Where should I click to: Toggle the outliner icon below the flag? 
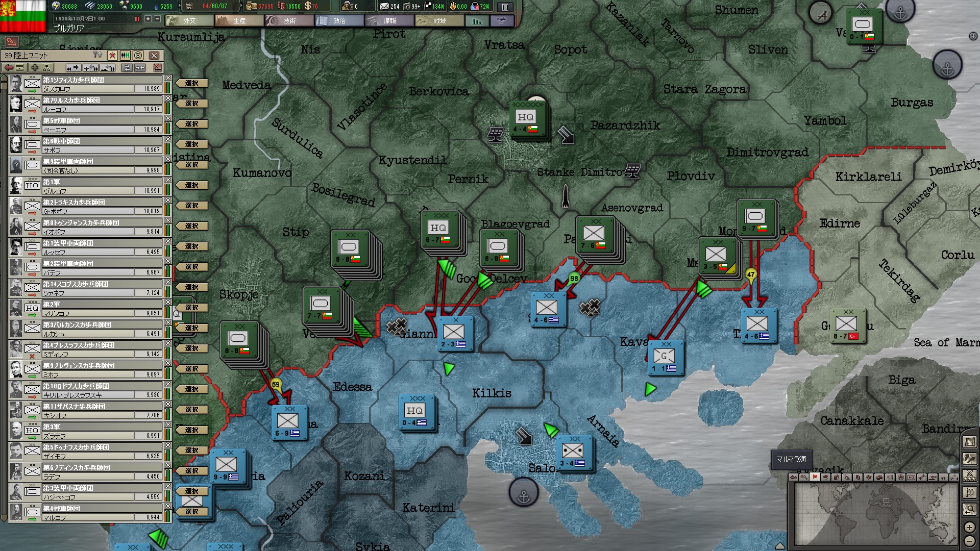tap(11, 42)
